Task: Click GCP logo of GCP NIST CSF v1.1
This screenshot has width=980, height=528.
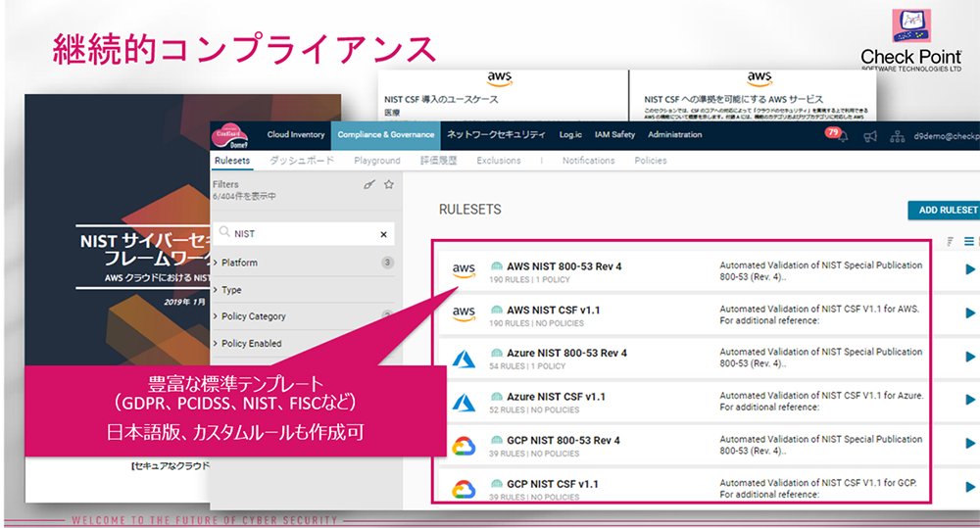Action: pos(464,489)
